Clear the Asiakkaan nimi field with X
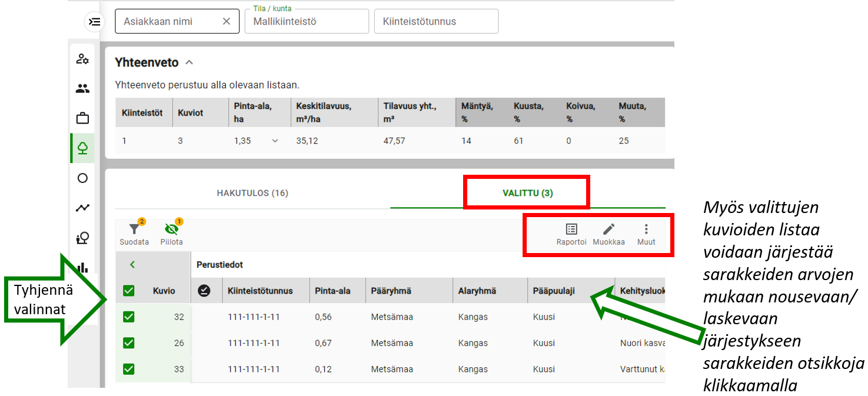This screenshot has width=868, height=396. 227,21
